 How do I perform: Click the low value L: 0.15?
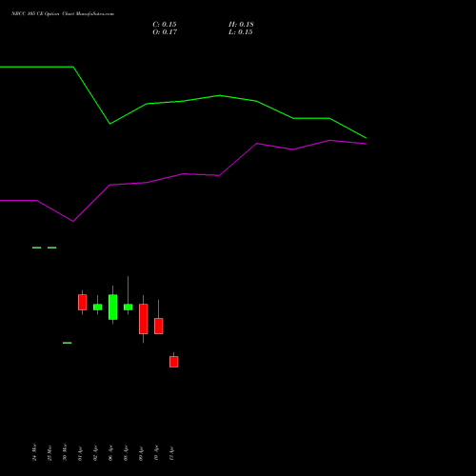tap(241, 32)
